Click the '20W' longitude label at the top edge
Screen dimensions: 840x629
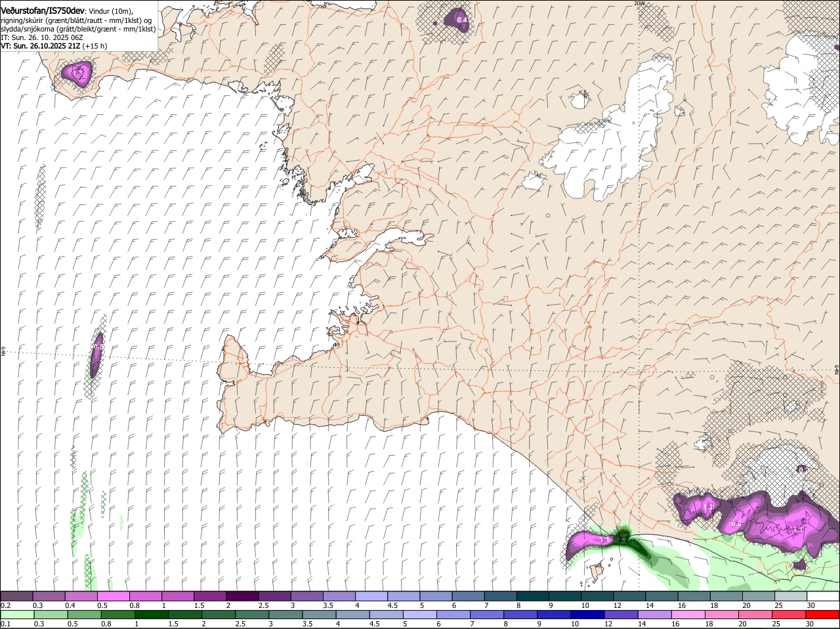[639, 3]
